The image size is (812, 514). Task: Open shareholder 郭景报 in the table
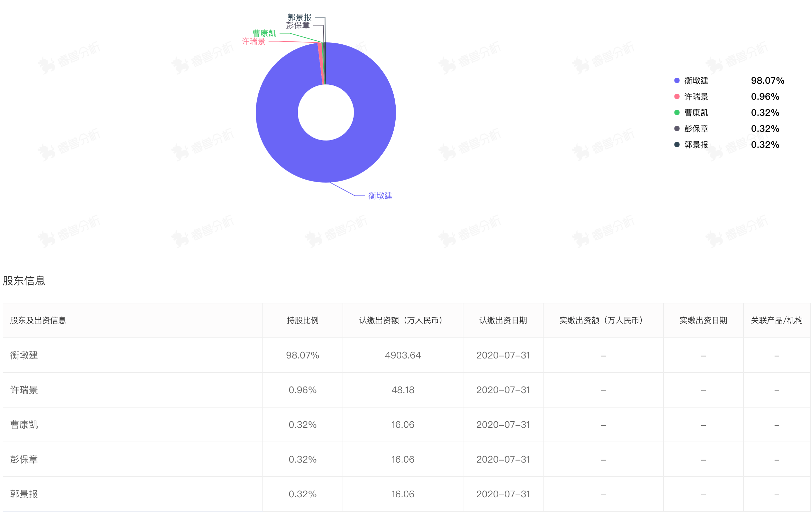click(24, 494)
